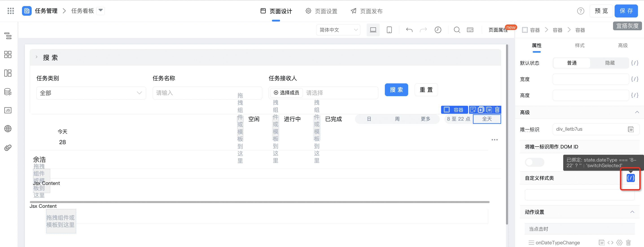Switch to mobile preview device icon
Image resolution: width=644 pixels, height=247 pixels.
pyautogui.click(x=389, y=30)
